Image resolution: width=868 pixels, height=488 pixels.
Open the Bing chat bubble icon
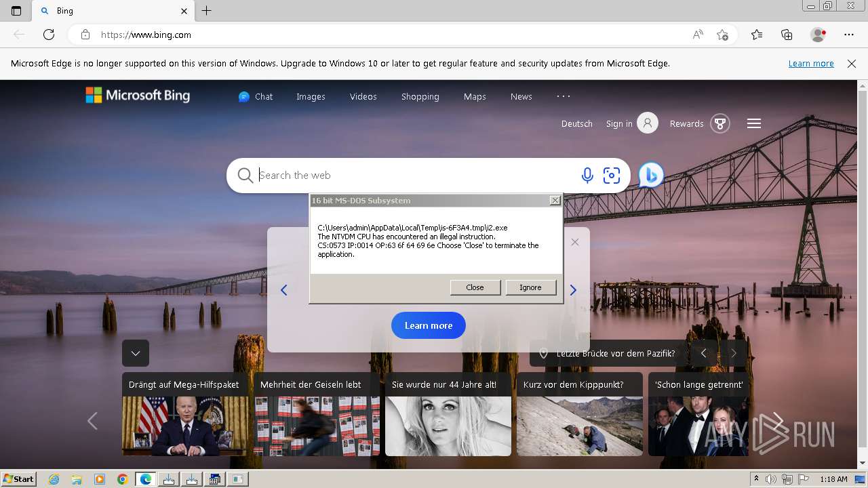651,175
